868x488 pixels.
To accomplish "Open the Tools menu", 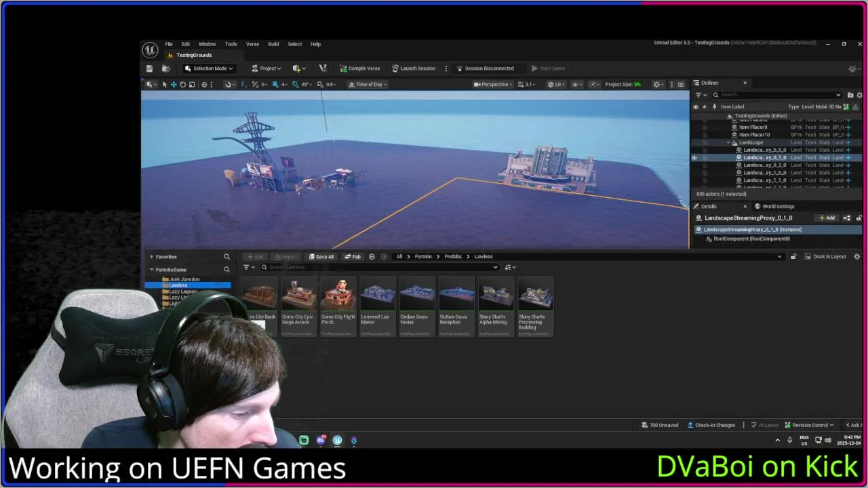I will click(231, 44).
